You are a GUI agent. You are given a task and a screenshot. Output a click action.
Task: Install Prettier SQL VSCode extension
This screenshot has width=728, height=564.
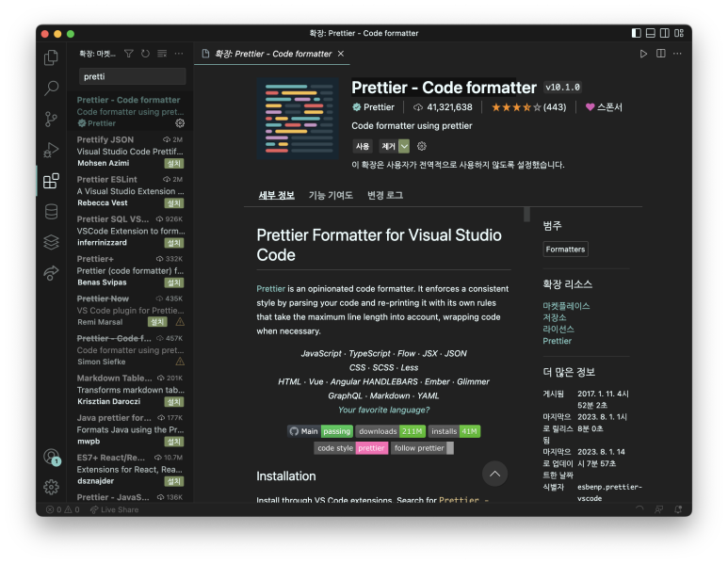tap(174, 243)
